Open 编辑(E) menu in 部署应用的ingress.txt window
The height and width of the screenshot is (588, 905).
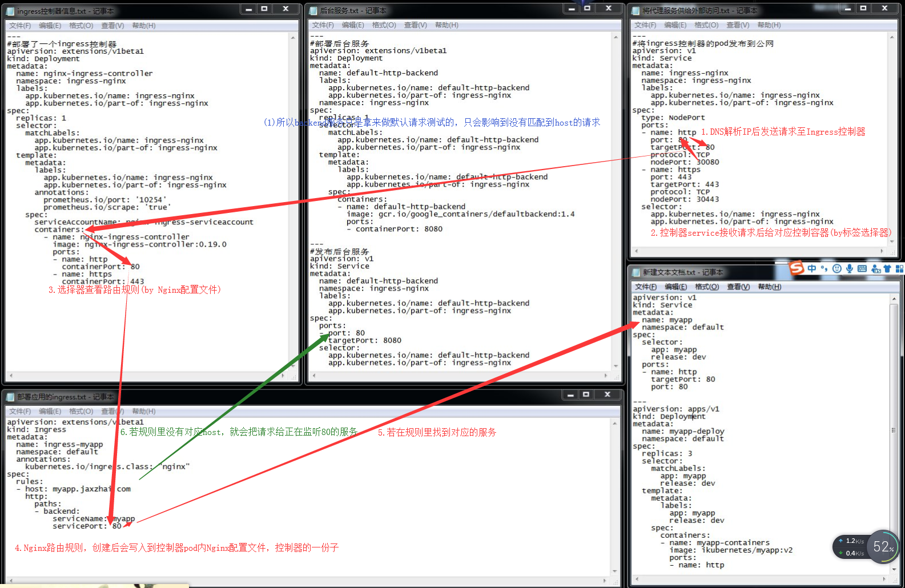click(x=50, y=412)
